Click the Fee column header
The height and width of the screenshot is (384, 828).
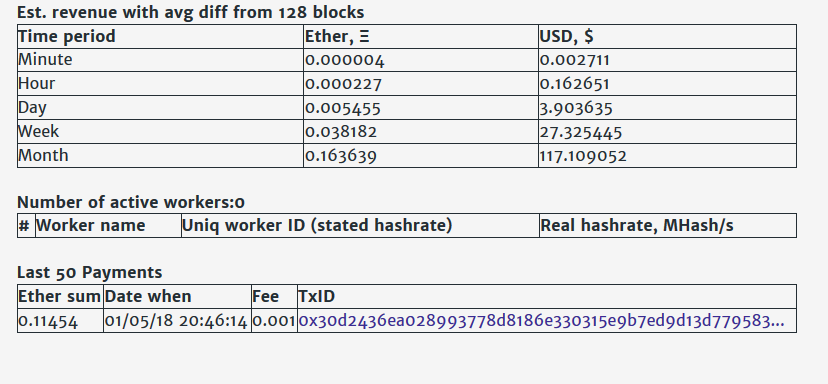pyautogui.click(x=266, y=296)
